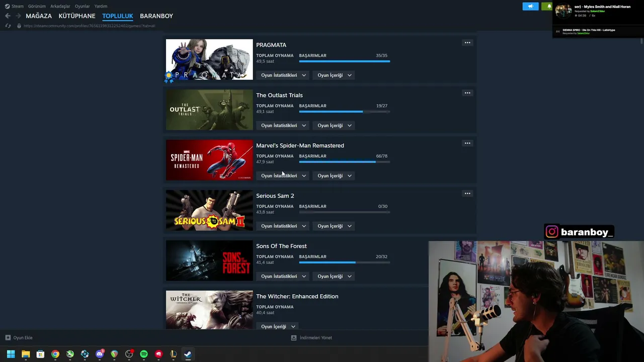
Task: Switch to Steam in the taskbar
Action: click(x=187, y=354)
